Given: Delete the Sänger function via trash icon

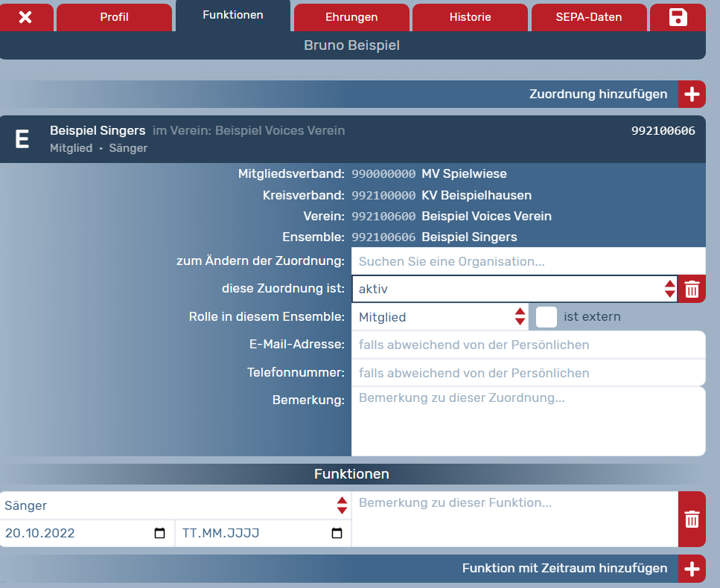Looking at the screenshot, I should click(x=692, y=519).
